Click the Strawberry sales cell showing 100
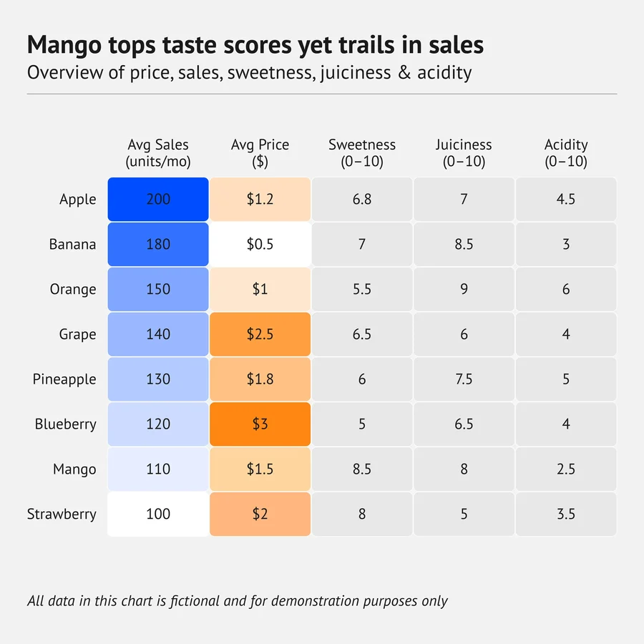The image size is (644, 644). point(158,514)
